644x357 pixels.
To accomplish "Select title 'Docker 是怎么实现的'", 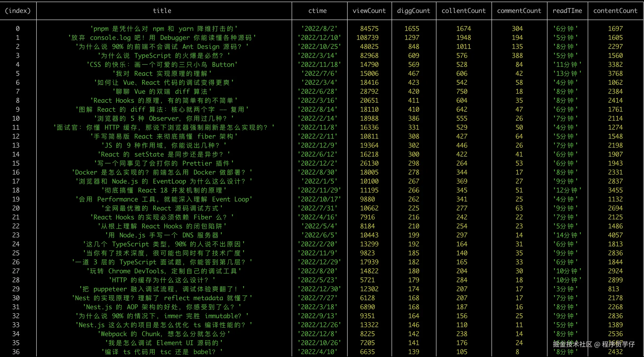I will pyautogui.click(x=162, y=172).
